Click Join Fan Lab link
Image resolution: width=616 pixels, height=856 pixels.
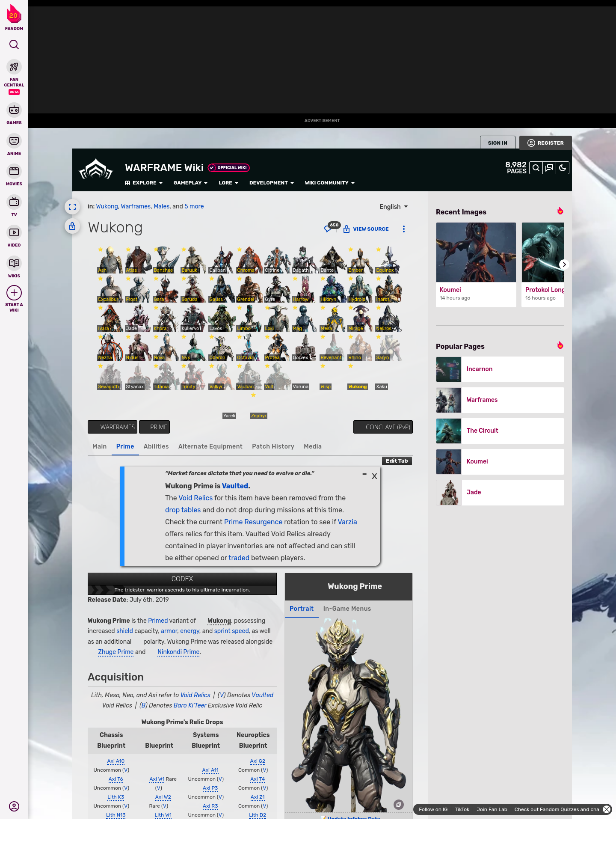point(492,809)
